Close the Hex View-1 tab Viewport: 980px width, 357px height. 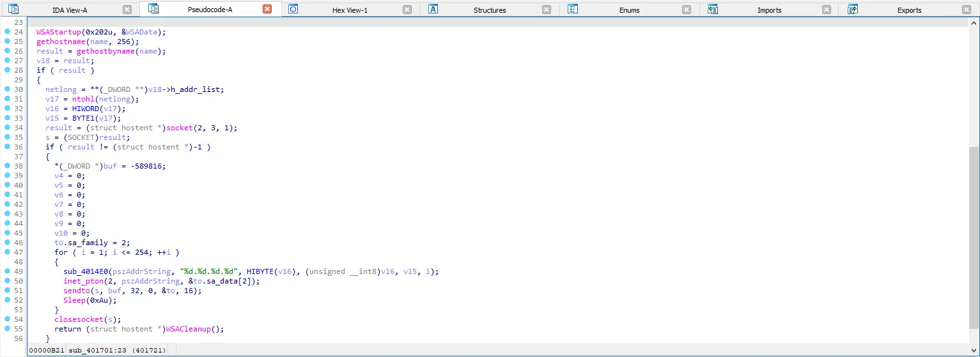[x=407, y=10]
